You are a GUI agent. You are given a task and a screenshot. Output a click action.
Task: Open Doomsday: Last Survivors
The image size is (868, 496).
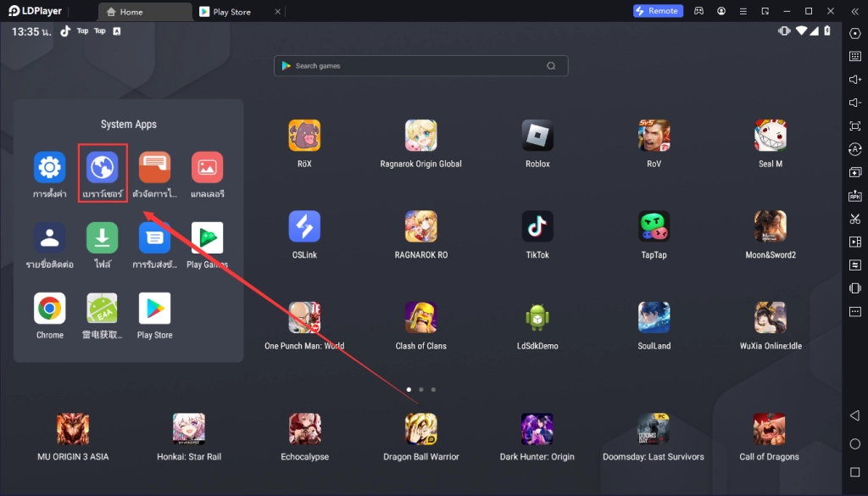[x=654, y=429]
